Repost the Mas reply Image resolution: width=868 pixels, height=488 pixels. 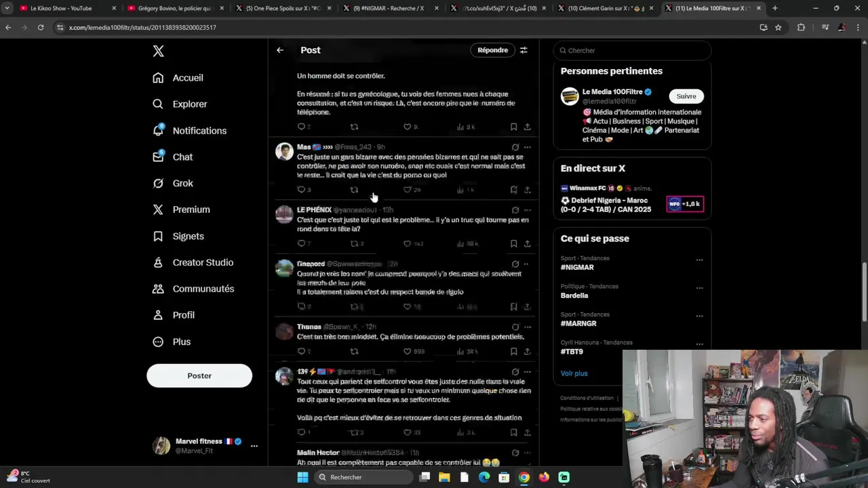354,190
